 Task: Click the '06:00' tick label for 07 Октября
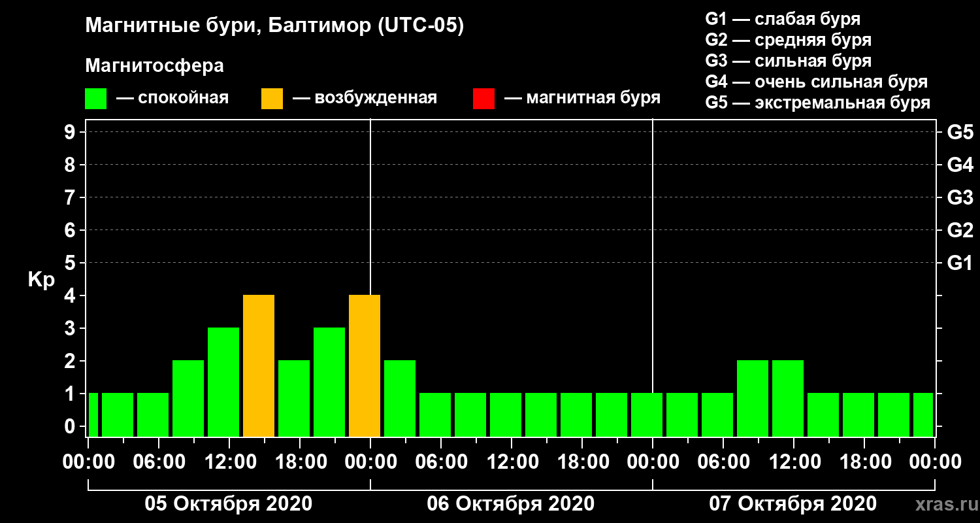pos(723,462)
